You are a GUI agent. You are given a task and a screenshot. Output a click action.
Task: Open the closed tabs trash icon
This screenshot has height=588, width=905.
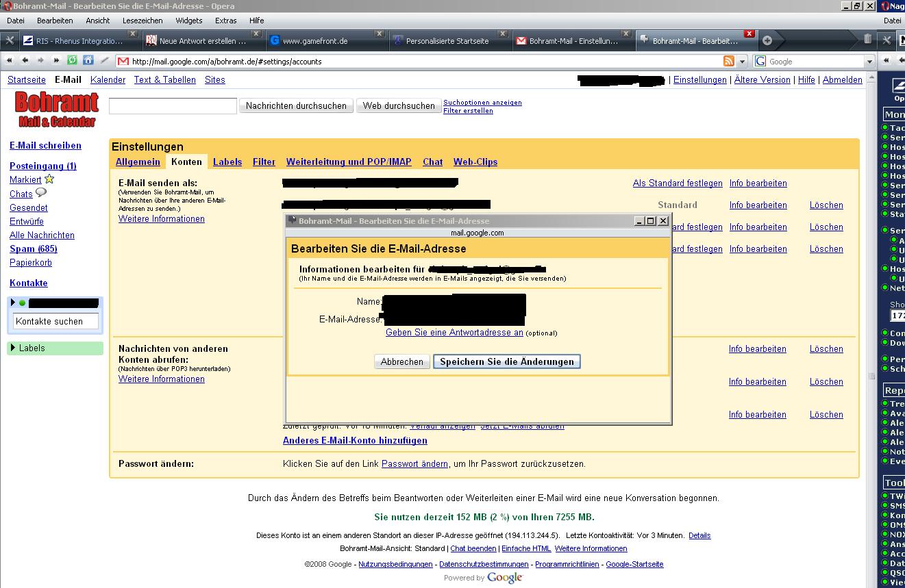pyautogui.click(x=867, y=40)
